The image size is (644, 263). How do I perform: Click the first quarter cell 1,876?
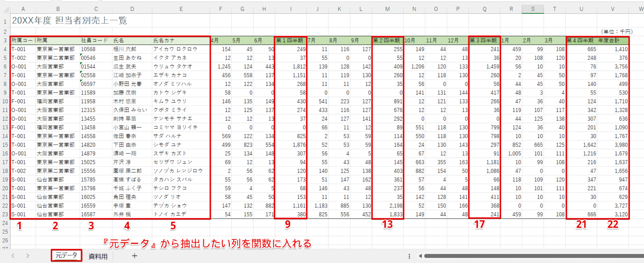pyautogui.click(x=291, y=144)
